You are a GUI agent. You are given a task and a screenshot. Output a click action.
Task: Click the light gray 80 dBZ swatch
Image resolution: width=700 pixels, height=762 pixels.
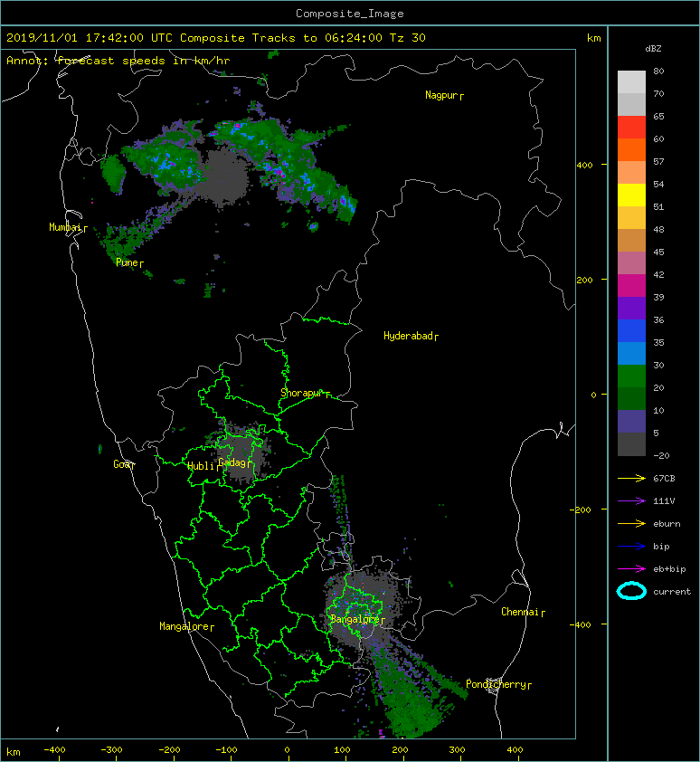point(631,81)
